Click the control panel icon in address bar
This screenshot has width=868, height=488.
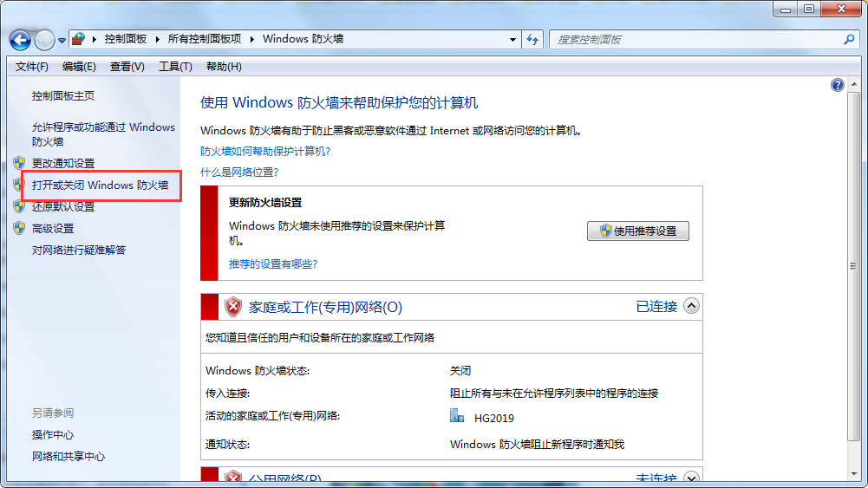tap(78, 39)
